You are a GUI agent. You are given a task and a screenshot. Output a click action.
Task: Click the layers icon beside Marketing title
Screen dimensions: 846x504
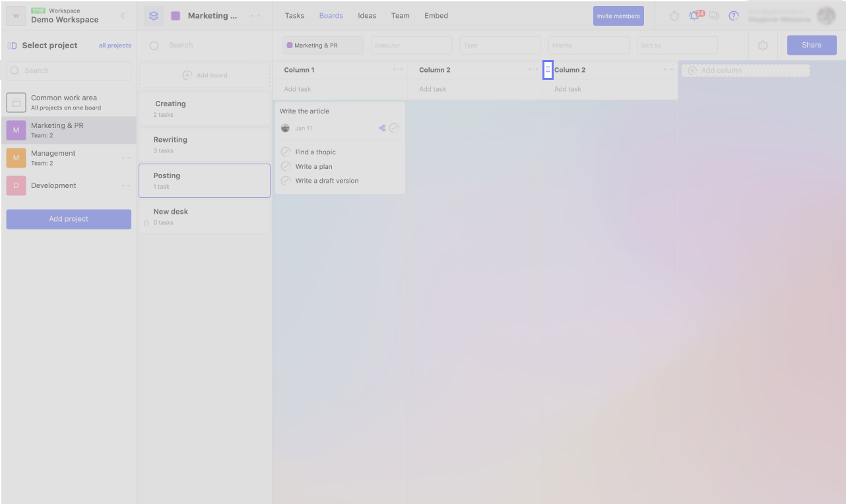click(154, 16)
